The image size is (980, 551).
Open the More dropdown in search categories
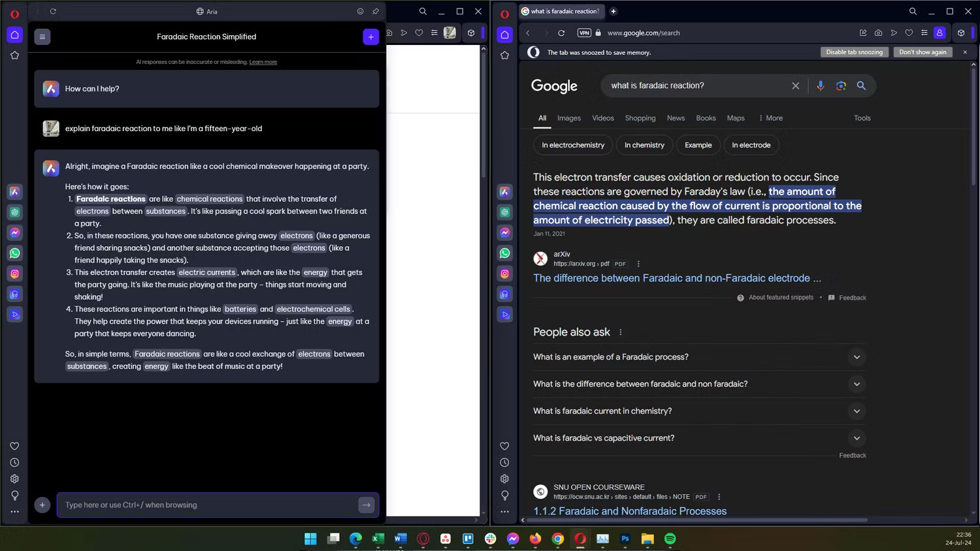click(771, 118)
